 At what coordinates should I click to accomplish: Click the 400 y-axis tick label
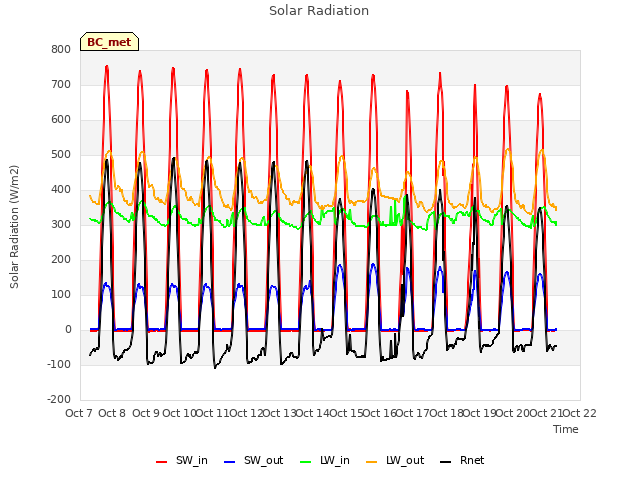pyautogui.click(x=61, y=189)
